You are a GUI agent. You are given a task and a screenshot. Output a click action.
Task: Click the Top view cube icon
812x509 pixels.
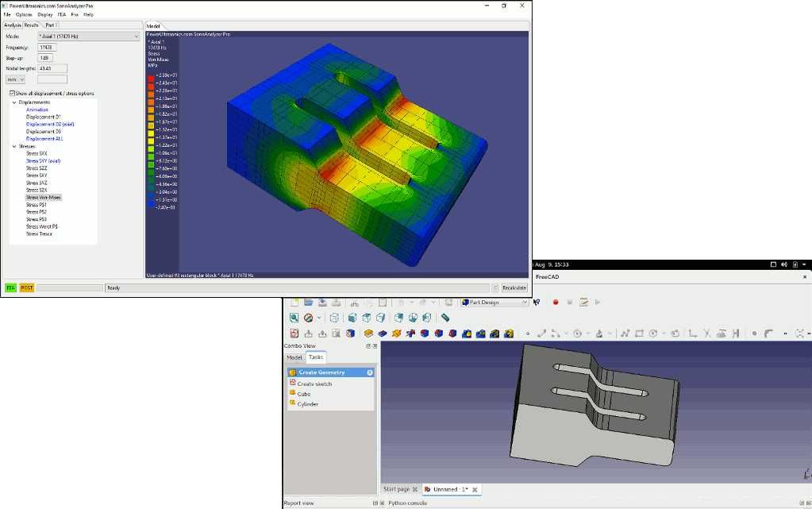click(367, 318)
